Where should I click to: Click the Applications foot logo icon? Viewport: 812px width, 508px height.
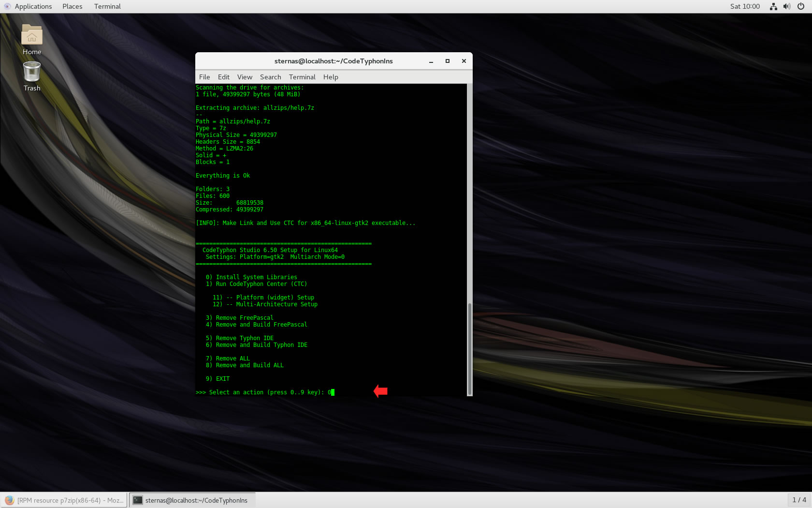click(x=7, y=6)
